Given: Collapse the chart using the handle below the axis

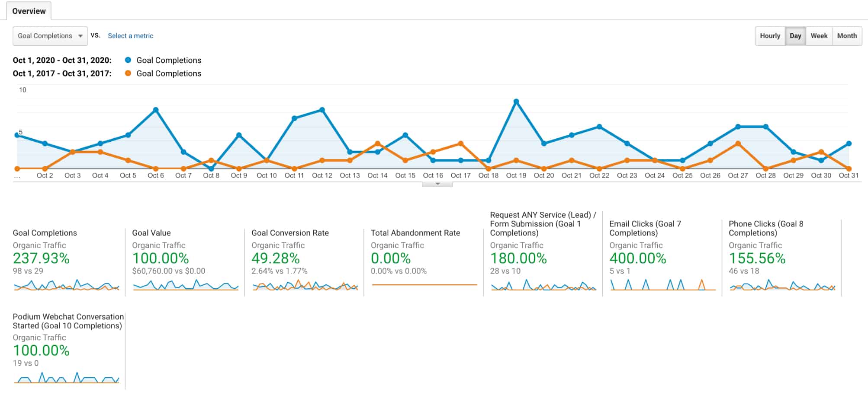Looking at the screenshot, I should [x=437, y=184].
